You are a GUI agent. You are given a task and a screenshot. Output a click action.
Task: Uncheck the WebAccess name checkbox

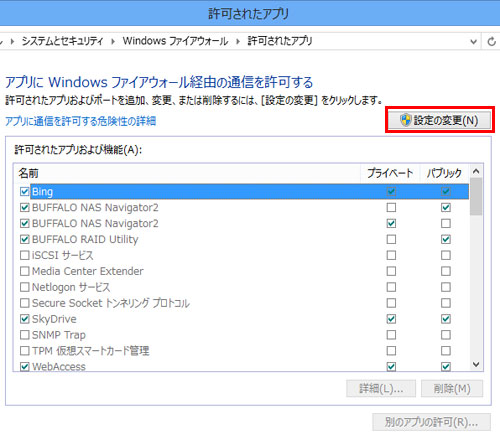tap(24, 367)
